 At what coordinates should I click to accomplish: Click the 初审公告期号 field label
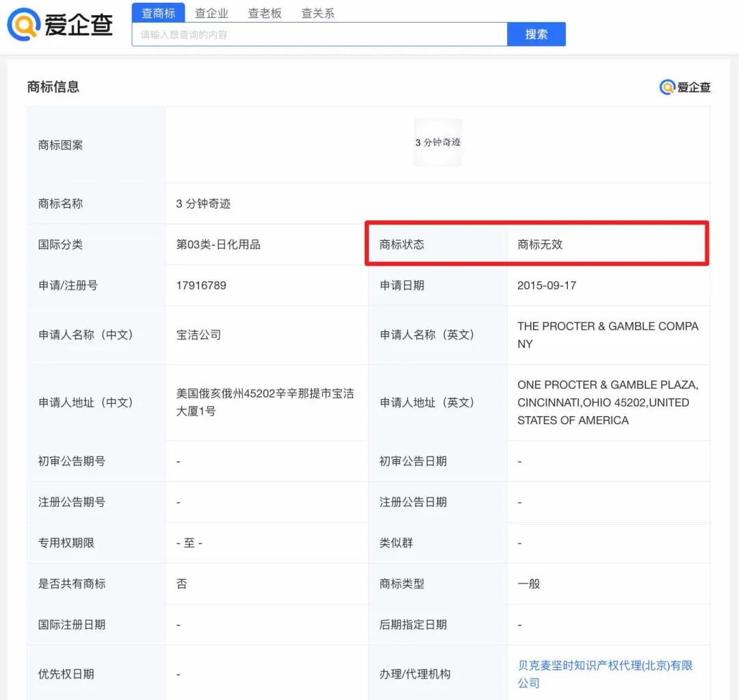[72, 461]
